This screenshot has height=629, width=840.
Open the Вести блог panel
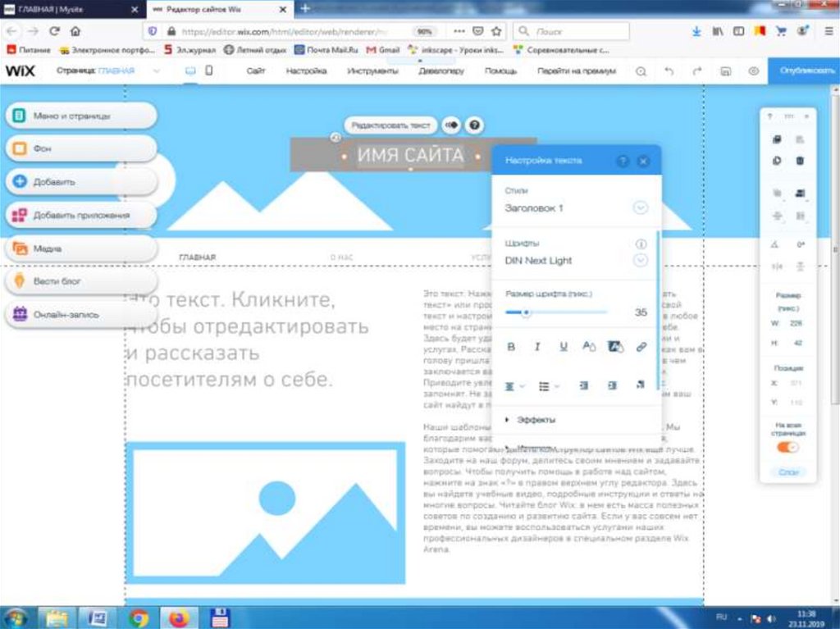pos(81,281)
